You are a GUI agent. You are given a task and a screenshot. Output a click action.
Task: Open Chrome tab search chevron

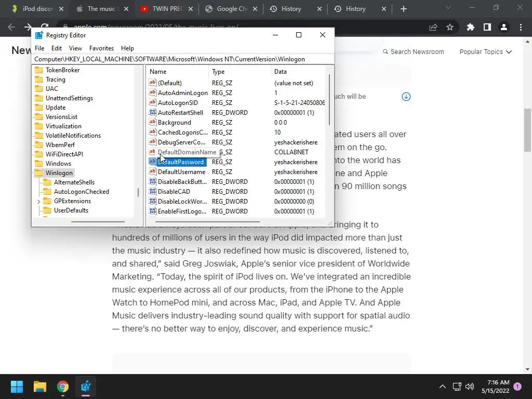coord(448,7)
